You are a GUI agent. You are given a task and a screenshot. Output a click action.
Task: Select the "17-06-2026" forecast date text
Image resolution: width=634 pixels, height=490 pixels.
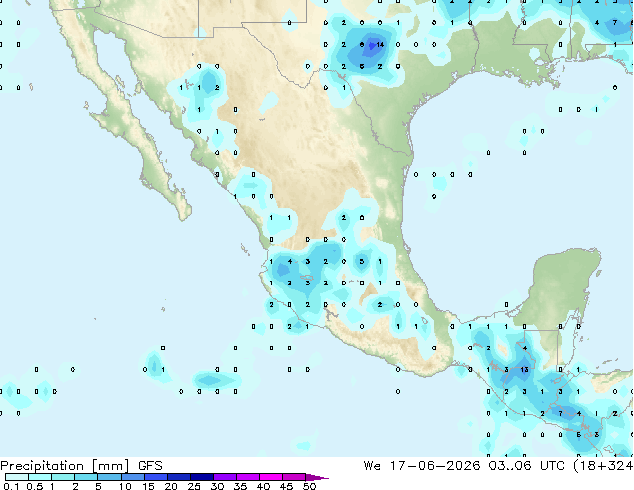pyautogui.click(x=435, y=466)
